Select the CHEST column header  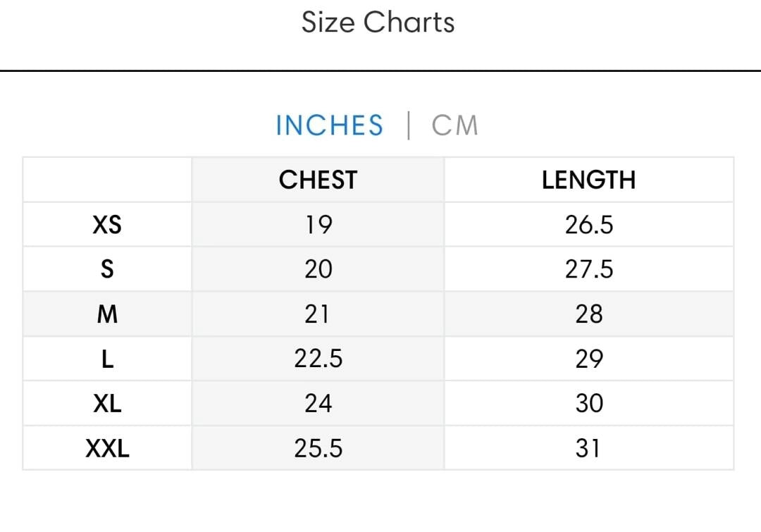tap(318, 180)
